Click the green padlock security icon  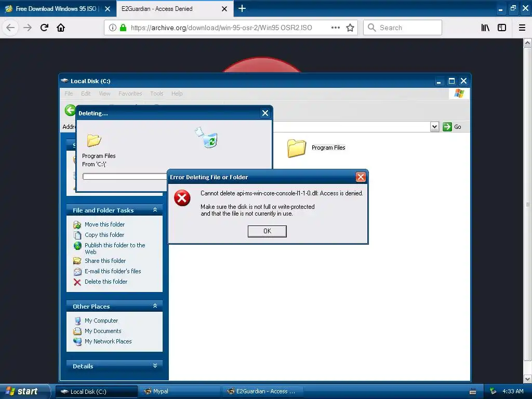(x=123, y=28)
